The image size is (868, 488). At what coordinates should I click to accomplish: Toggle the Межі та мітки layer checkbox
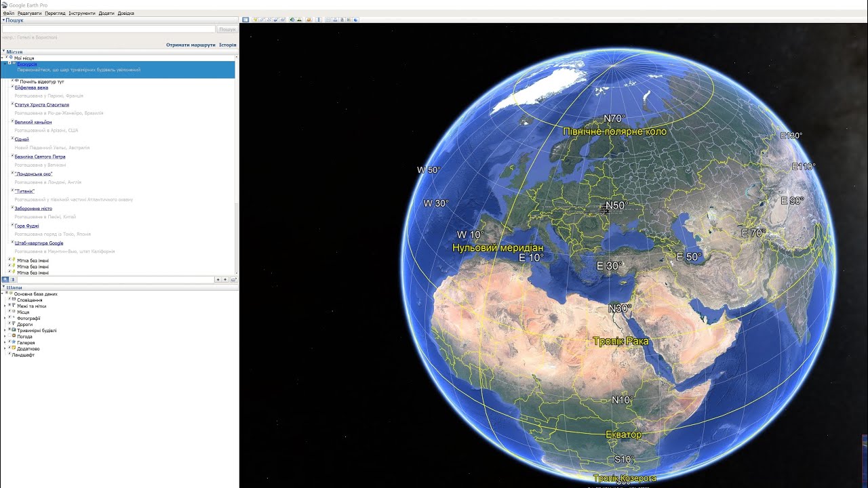[9, 305]
